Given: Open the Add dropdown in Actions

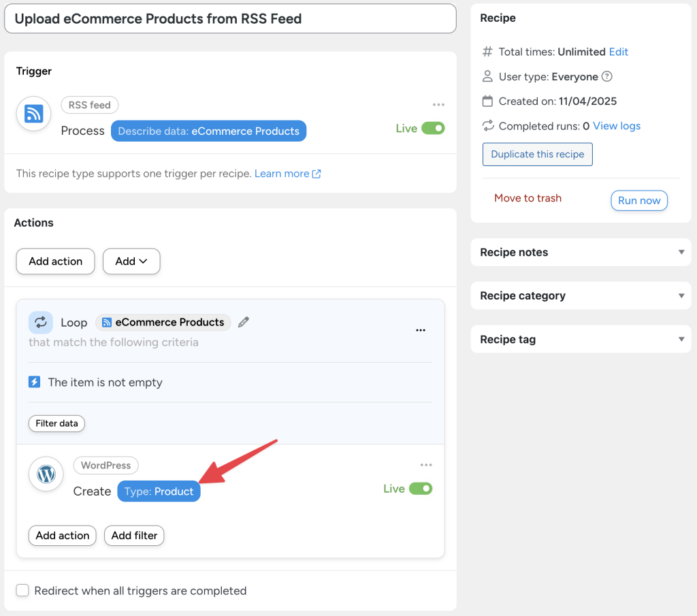Looking at the screenshot, I should [x=131, y=261].
